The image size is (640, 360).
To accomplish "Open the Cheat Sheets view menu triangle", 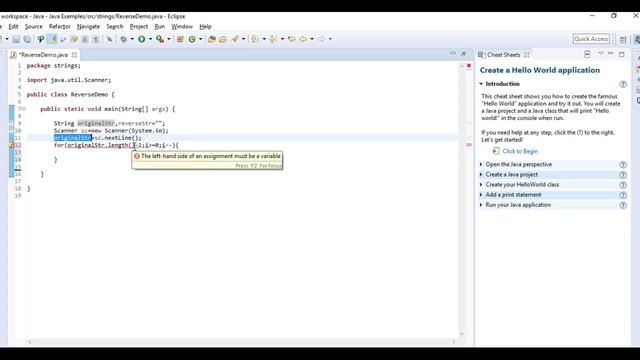I will pos(600,53).
